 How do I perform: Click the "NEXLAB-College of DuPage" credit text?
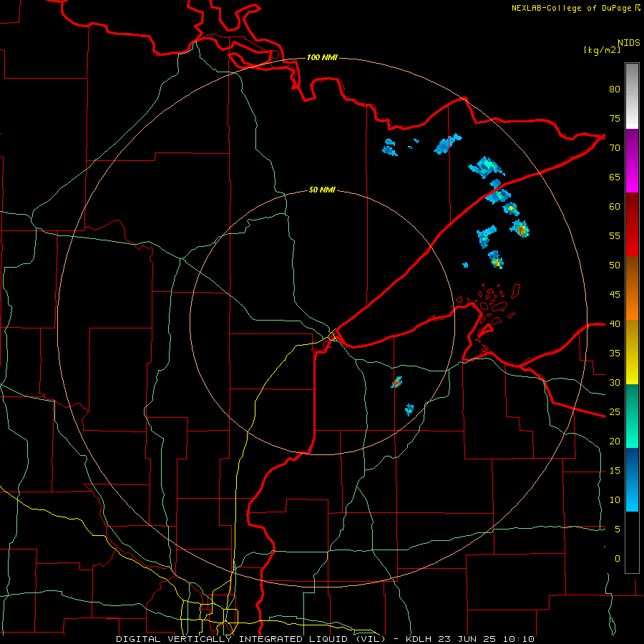click(x=571, y=8)
